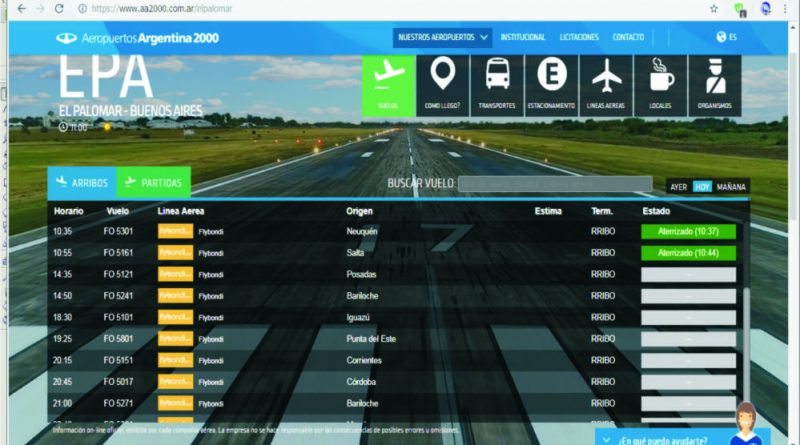The width and height of the screenshot is (800, 445).
Task: Click the Linea Aerea column header
Action: (181, 211)
